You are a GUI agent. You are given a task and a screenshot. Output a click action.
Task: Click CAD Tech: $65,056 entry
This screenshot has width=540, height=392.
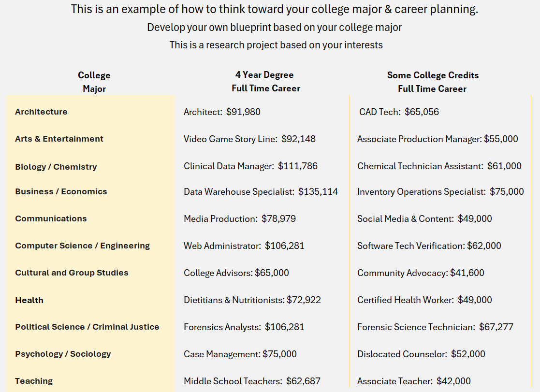click(399, 112)
